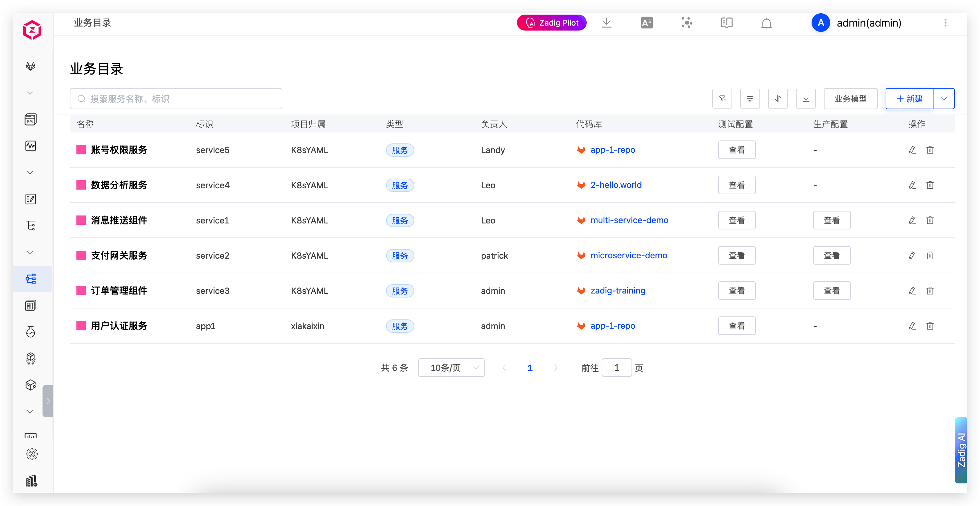Image resolution: width=980 pixels, height=506 pixels.
Task: Edit the 账号权限服务 row with pencil icon
Action: 912,150
